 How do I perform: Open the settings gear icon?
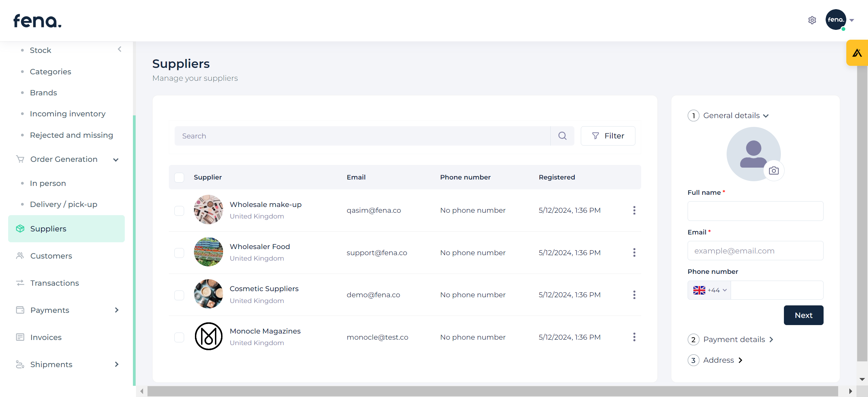(812, 20)
